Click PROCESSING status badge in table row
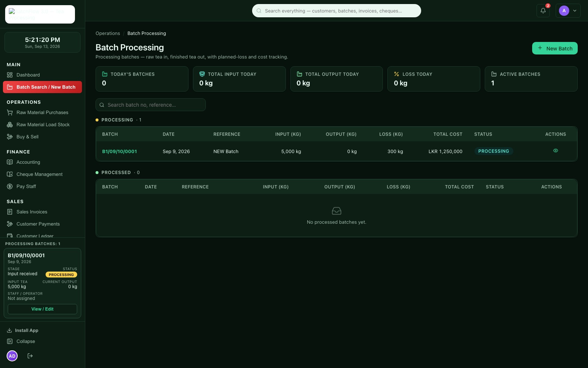 494,151
